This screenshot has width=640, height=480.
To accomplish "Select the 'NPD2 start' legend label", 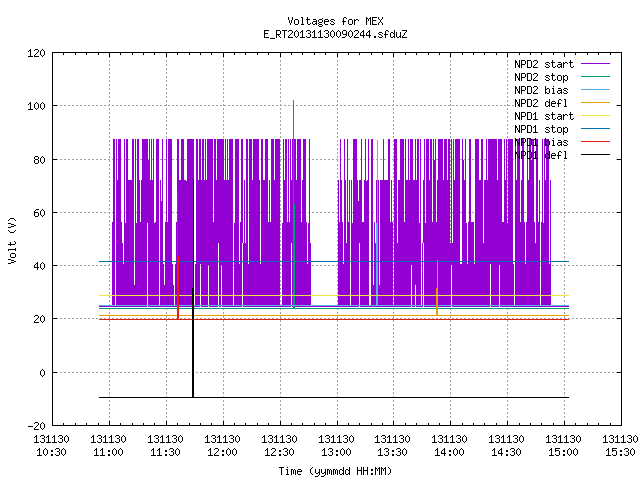I will click(544, 64).
